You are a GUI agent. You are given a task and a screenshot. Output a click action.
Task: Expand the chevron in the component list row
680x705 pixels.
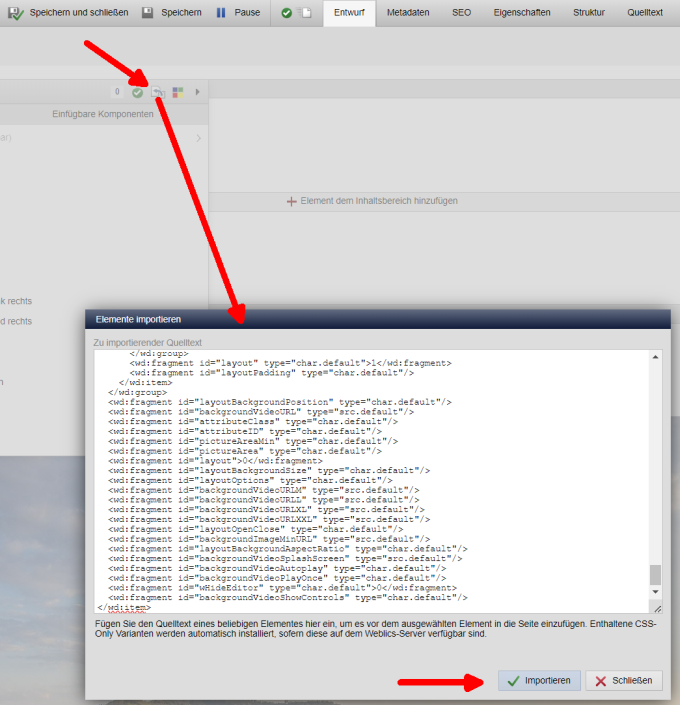[198, 138]
